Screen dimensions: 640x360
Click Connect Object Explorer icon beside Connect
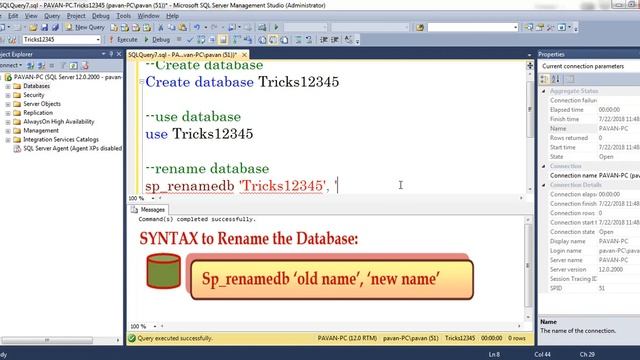tap(30, 65)
